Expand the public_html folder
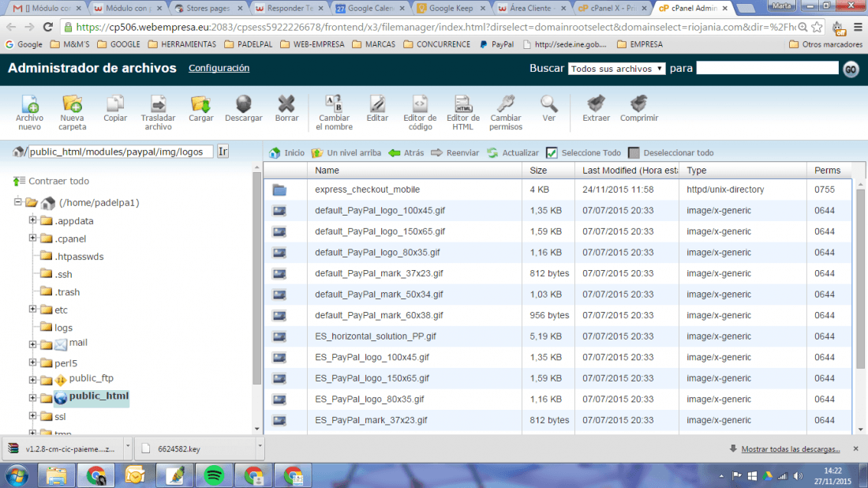This screenshot has width=868, height=488. [32, 398]
